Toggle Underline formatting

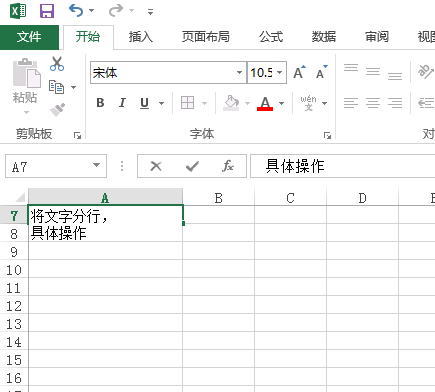pyautogui.click(x=144, y=103)
